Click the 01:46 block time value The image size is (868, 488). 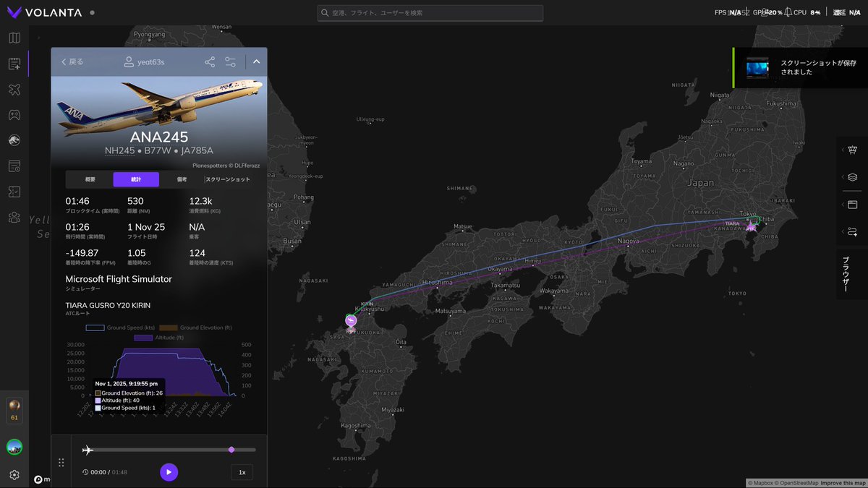[x=77, y=201]
